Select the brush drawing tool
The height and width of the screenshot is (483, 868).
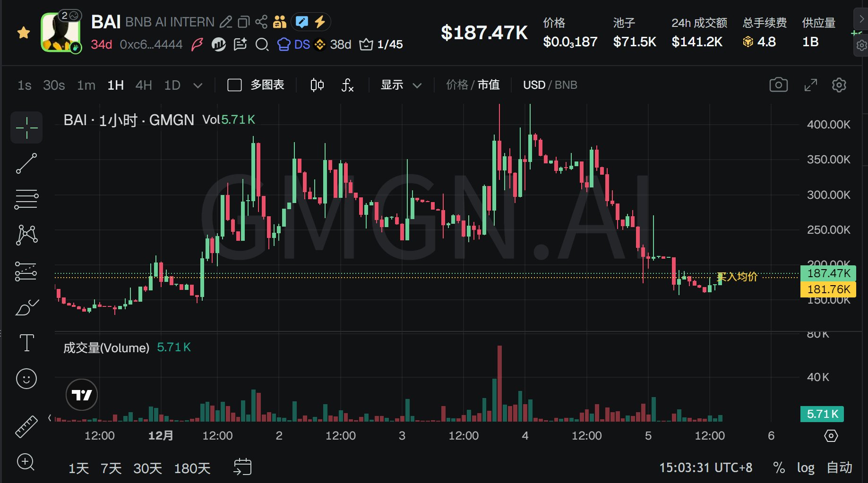[27, 307]
